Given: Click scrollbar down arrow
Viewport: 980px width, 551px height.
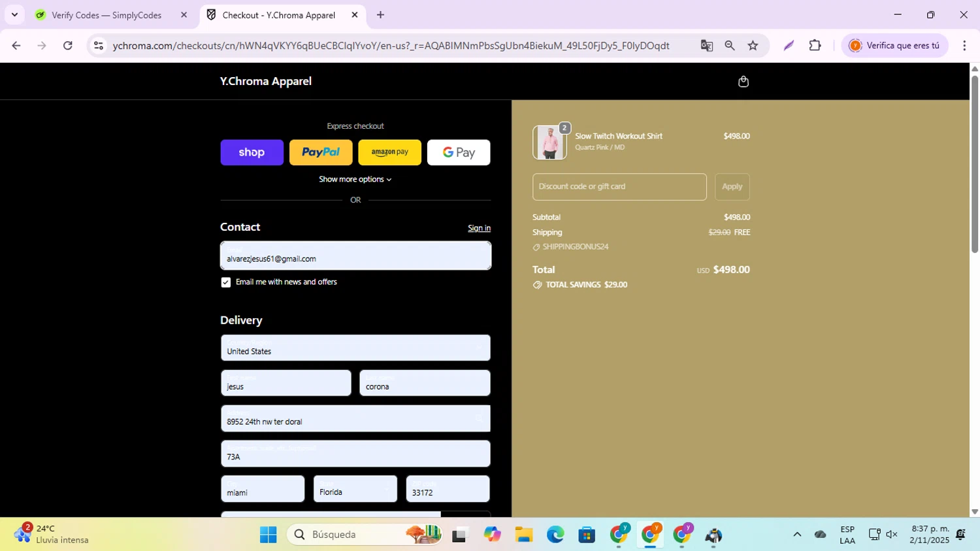Looking at the screenshot, I should (x=975, y=512).
